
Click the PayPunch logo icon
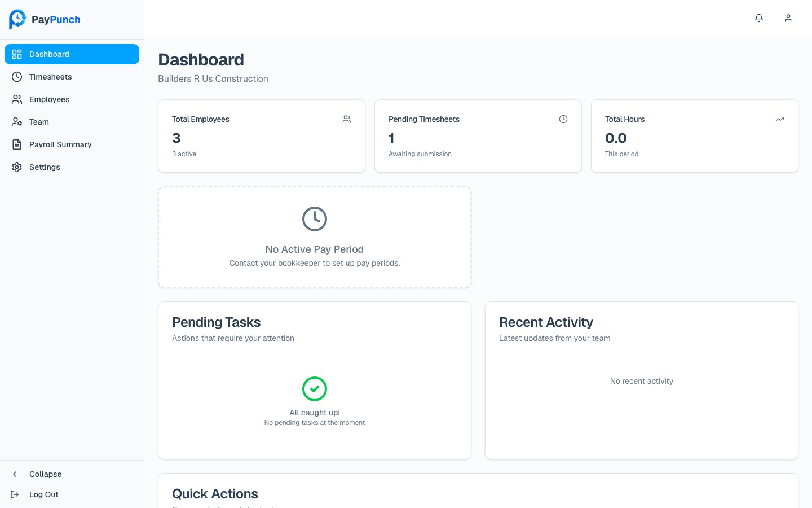click(x=17, y=19)
